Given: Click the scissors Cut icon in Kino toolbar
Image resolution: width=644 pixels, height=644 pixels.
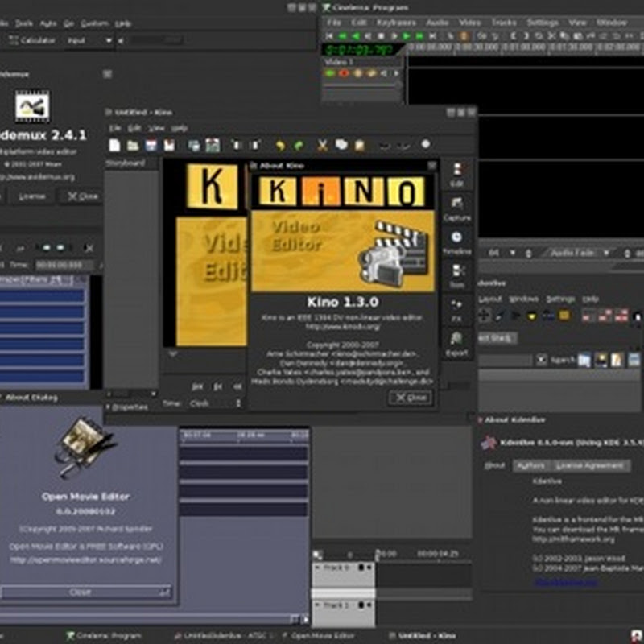Looking at the screenshot, I should click(322, 146).
